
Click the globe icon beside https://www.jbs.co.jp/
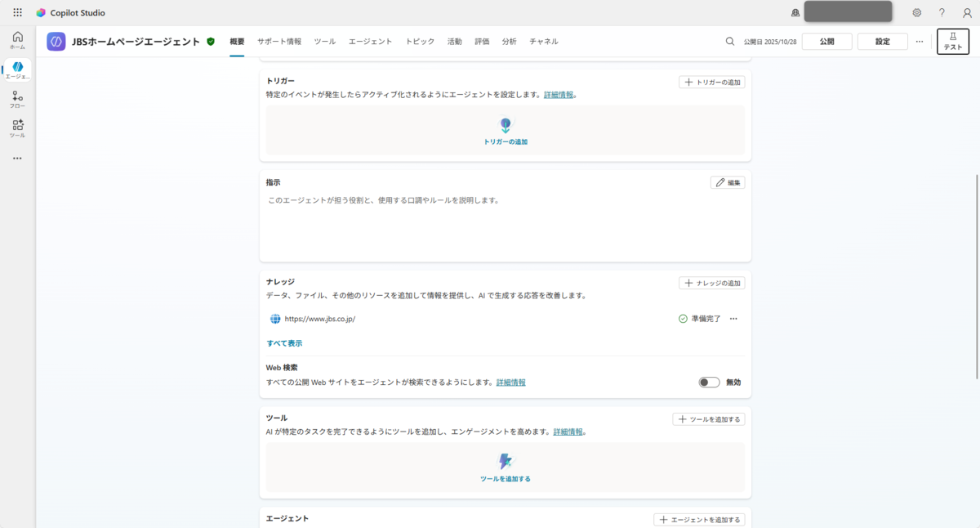pyautogui.click(x=274, y=319)
